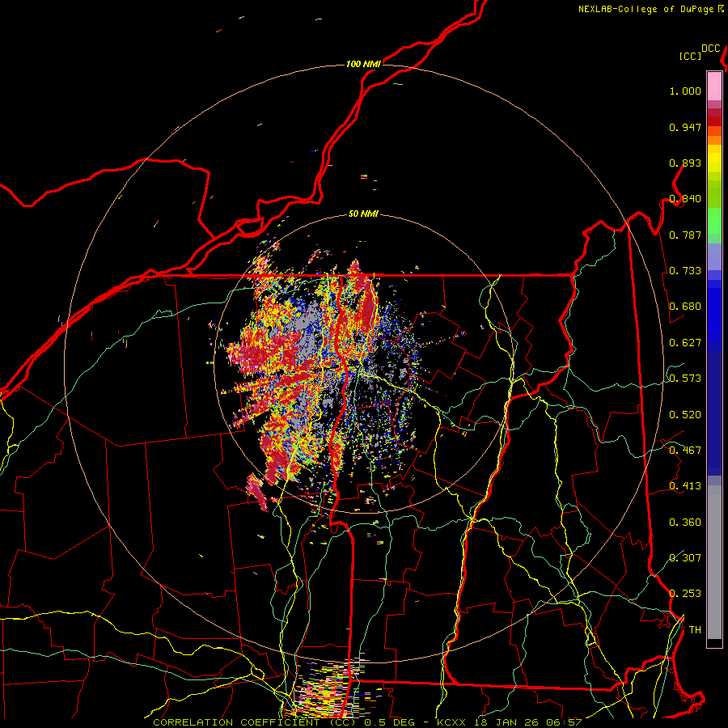Screen dimensions: 728x728
Task: Click the CORRELATION COEFFICIENT (CC) caption text
Action: (255, 722)
